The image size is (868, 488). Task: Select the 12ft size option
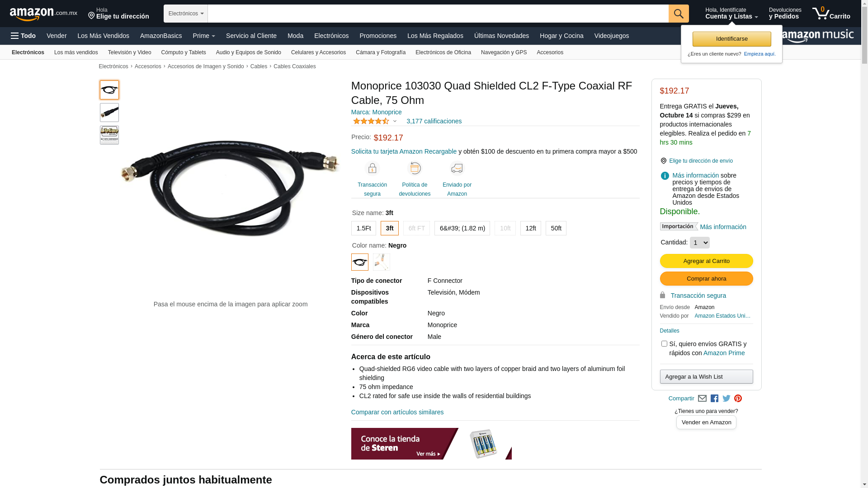pos(531,228)
